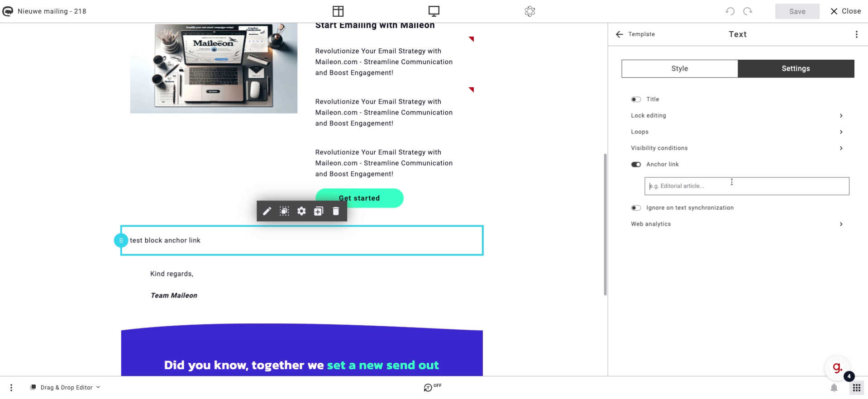Screen dimensions: 868x399
Task: Open the layout grid view icon
Action: pos(338,11)
